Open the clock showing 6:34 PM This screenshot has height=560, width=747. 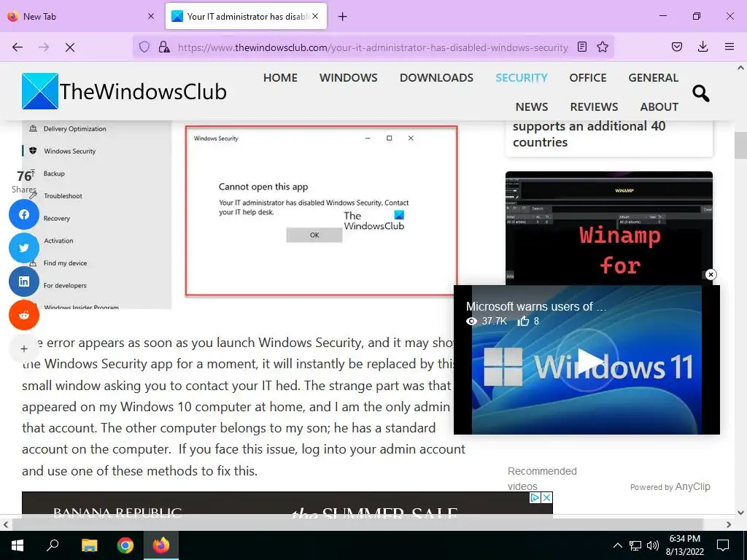(684, 545)
